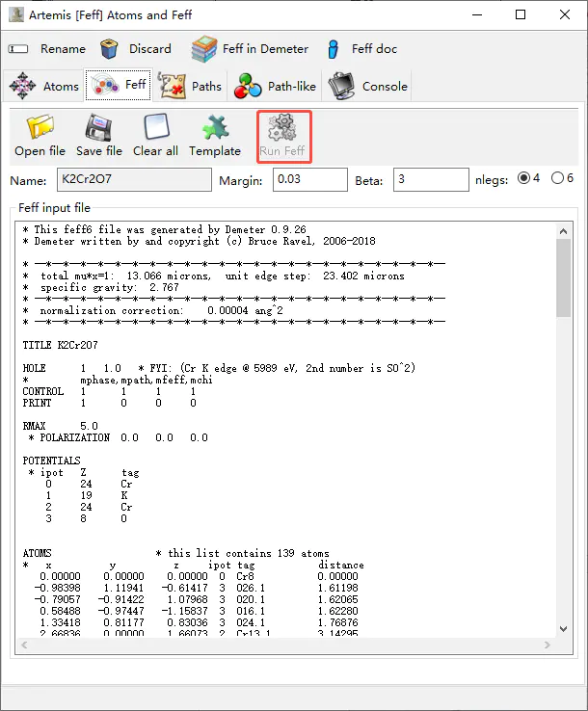This screenshot has width=588, height=711.
Task: Switch to the Paths tab
Action: 190,86
